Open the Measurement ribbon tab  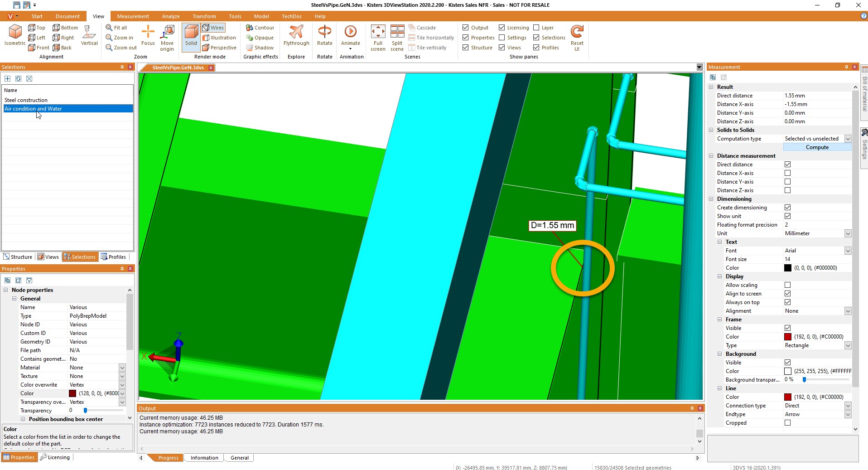coord(133,16)
